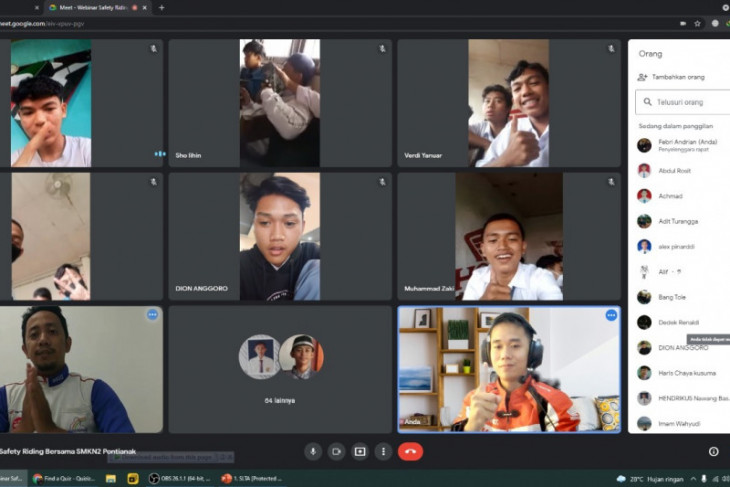This screenshot has height=487, width=730.
Task: Click the camera permission icon in address bar
Action: (x=683, y=23)
